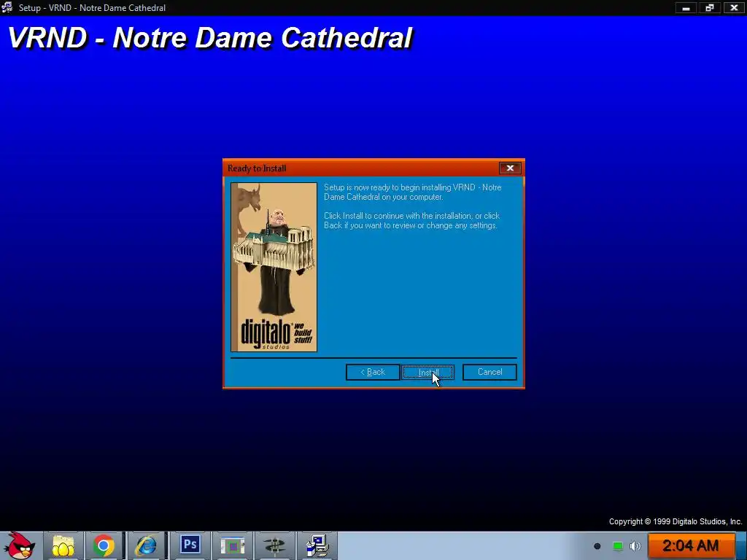Open the folder with eggs taskbar icon
The width and height of the screenshot is (747, 560).
63,545
